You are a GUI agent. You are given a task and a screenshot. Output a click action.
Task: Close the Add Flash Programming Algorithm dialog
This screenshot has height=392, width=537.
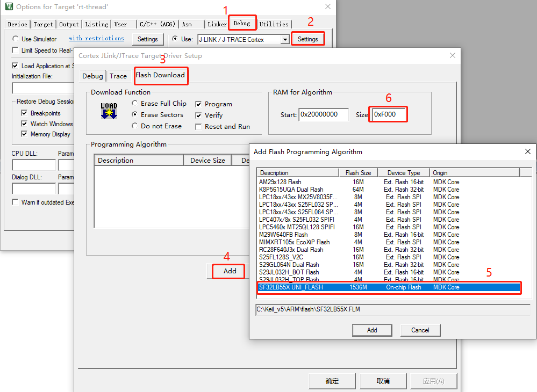527,151
